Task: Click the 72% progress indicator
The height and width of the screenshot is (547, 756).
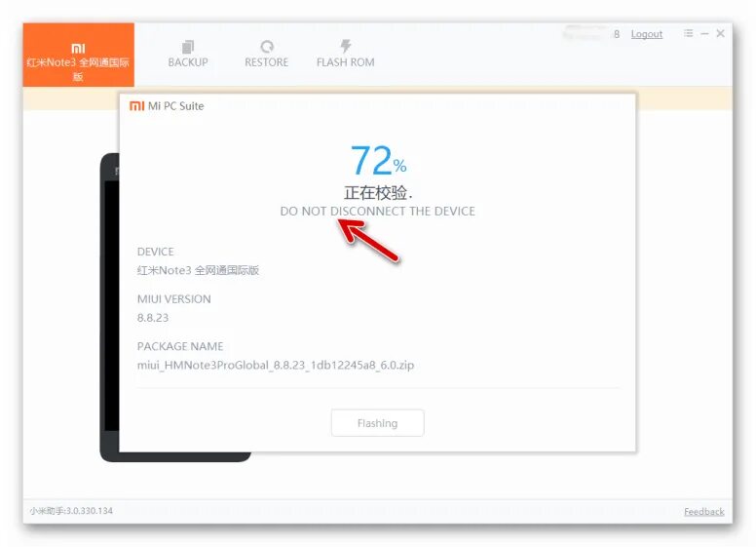Action: point(378,160)
